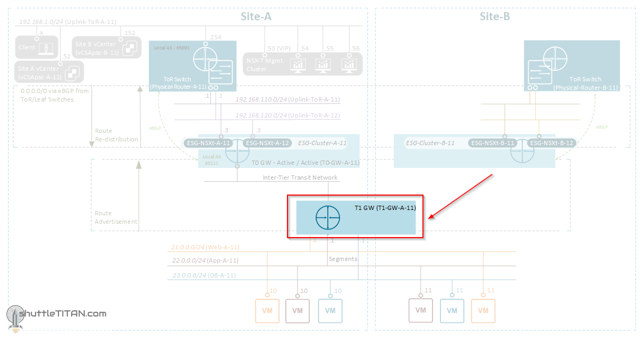Click the ESG-NSXt-B-12 node label
Image resolution: width=644 pixels, height=337 pixels.
(x=553, y=142)
